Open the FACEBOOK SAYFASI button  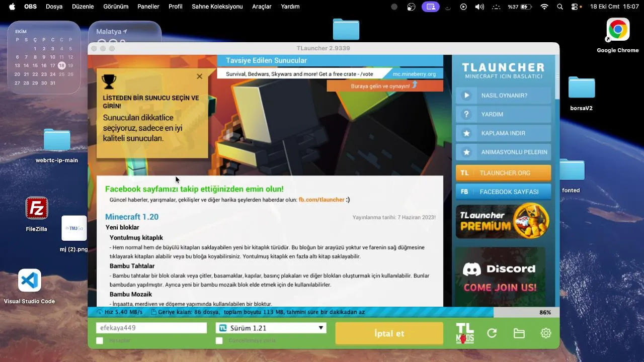click(x=503, y=192)
